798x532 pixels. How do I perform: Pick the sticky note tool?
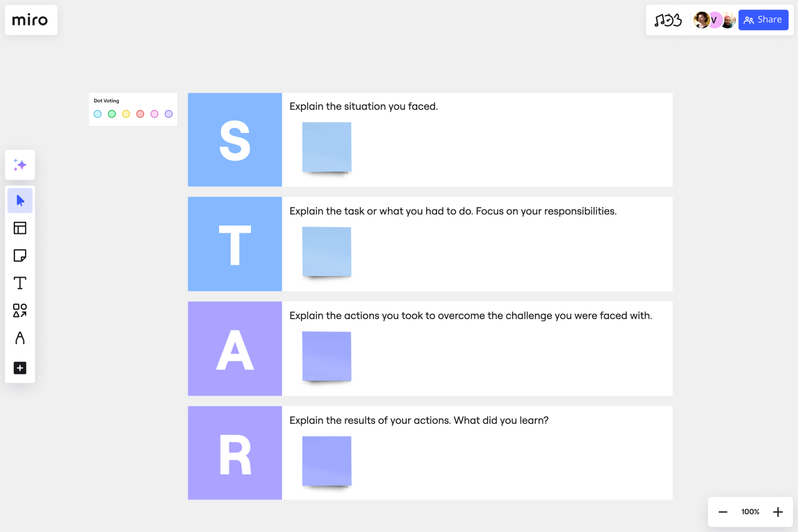(x=20, y=255)
